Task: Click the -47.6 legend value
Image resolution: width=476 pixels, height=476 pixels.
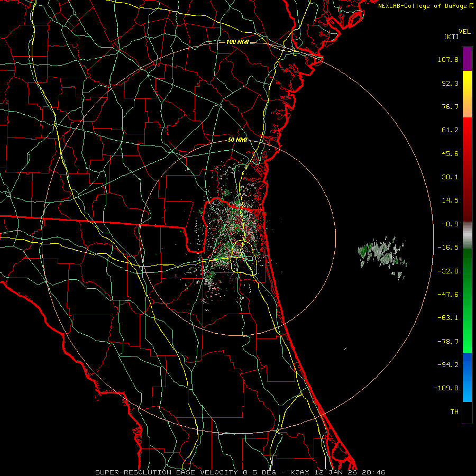Action: (x=448, y=295)
